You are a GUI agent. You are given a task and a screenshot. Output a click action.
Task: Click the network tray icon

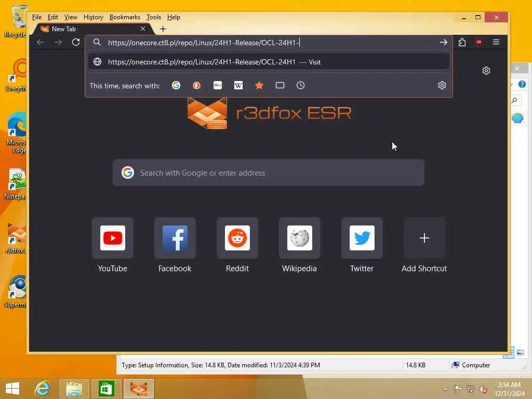(x=470, y=389)
